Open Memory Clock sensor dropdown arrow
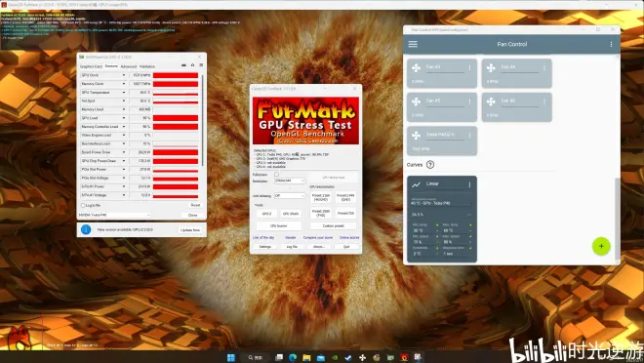This screenshot has height=363, width=644. click(124, 84)
